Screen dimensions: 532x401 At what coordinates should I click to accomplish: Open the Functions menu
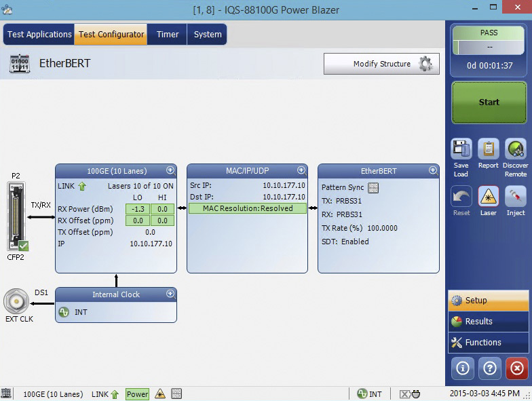click(x=489, y=342)
